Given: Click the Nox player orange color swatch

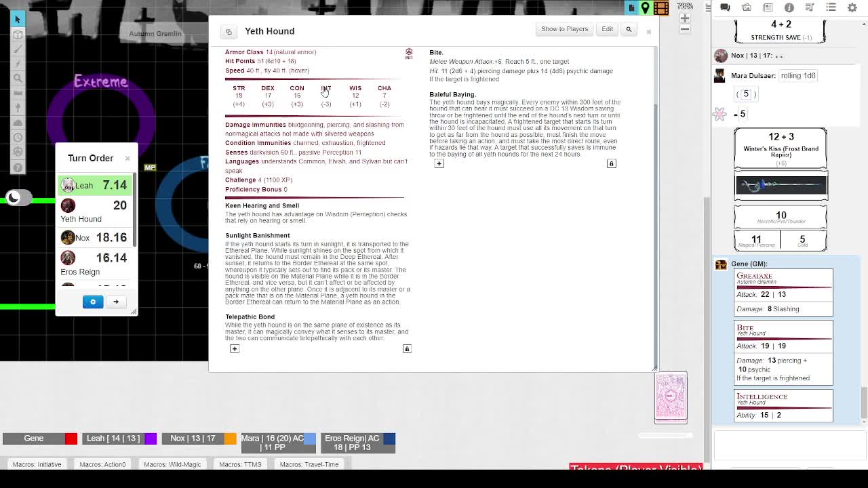Looking at the screenshot, I should 231,439.
